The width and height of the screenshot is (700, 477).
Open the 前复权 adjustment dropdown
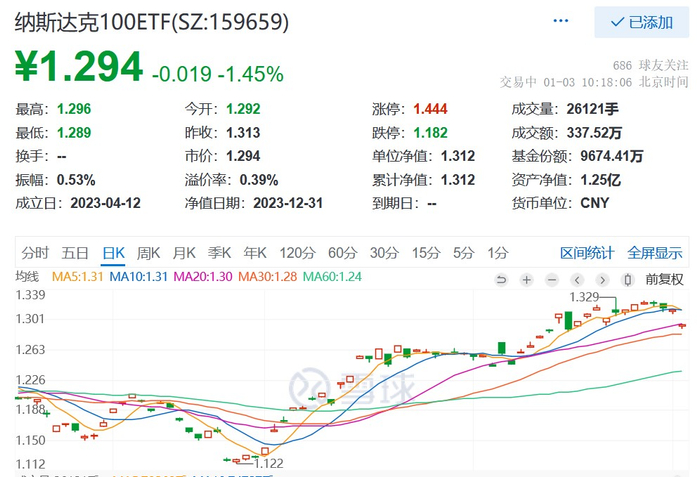(664, 280)
